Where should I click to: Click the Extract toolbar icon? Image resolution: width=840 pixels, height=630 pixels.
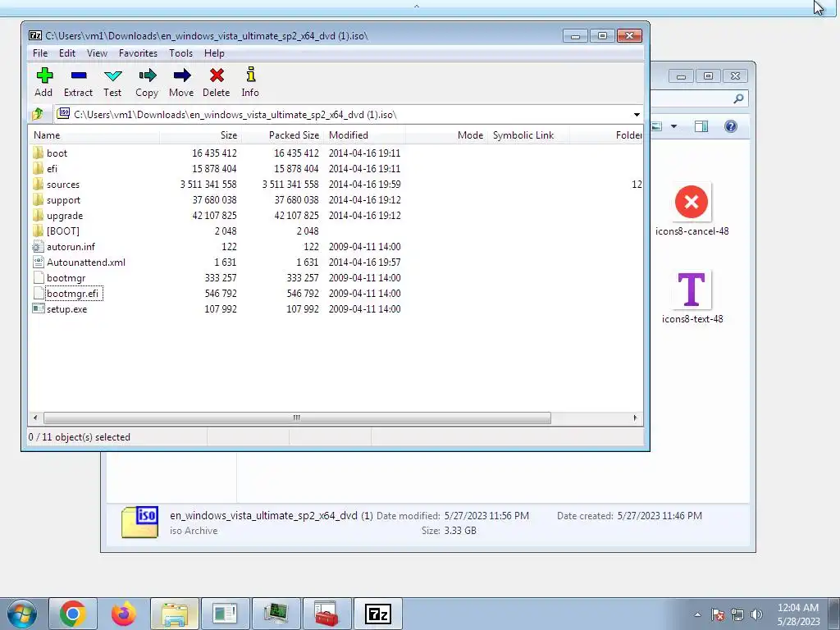tap(78, 75)
